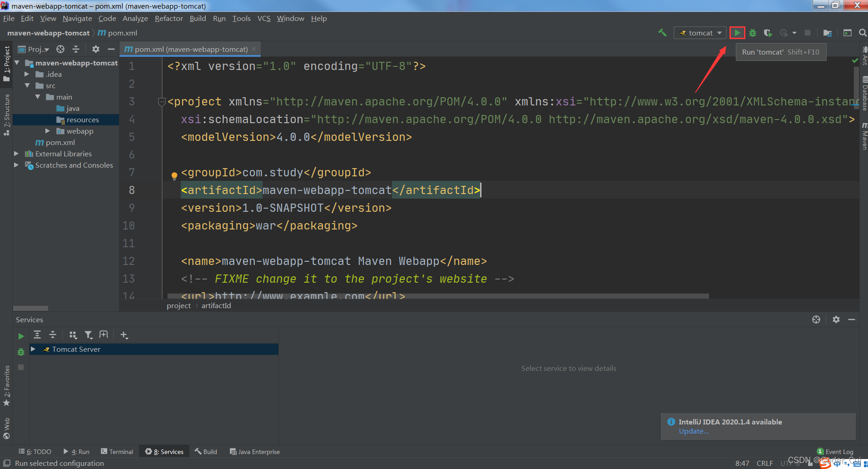Viewport: 868px width, 469px height.
Task: Open the Navigate menu
Action: tap(77, 18)
